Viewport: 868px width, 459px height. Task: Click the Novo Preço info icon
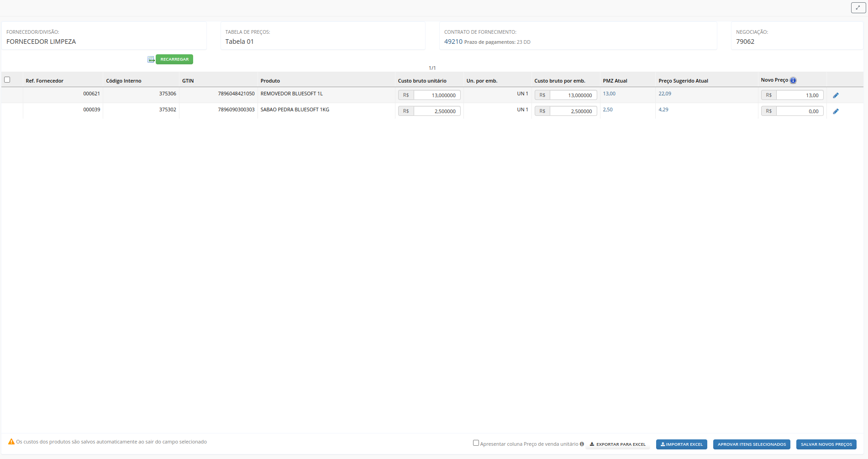point(793,81)
